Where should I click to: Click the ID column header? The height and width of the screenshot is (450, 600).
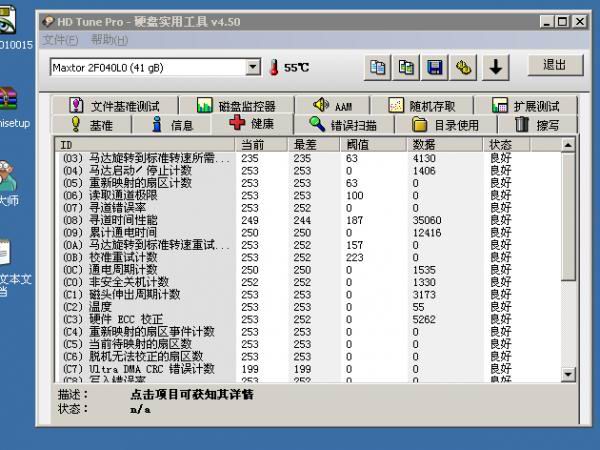145,145
